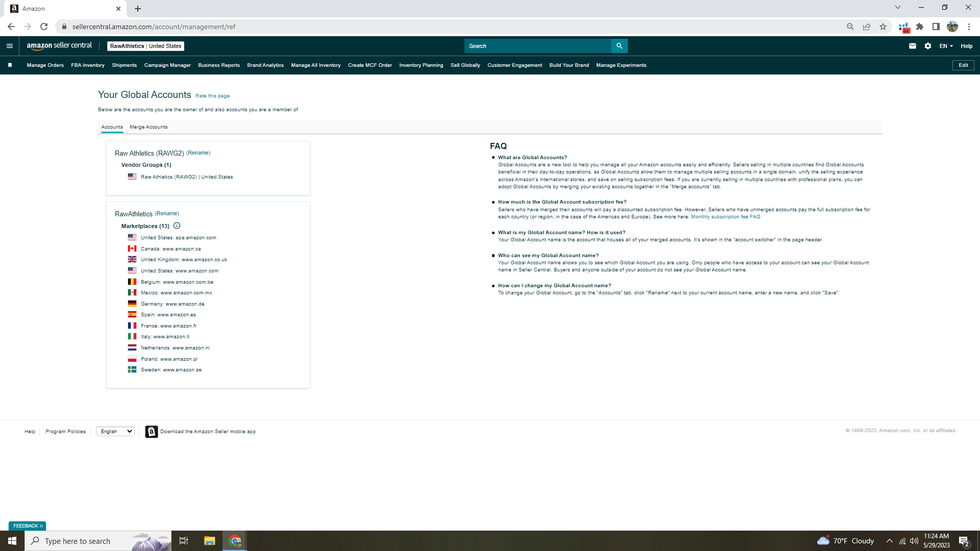
Task: Open the messages envelope icon
Action: pos(913,46)
